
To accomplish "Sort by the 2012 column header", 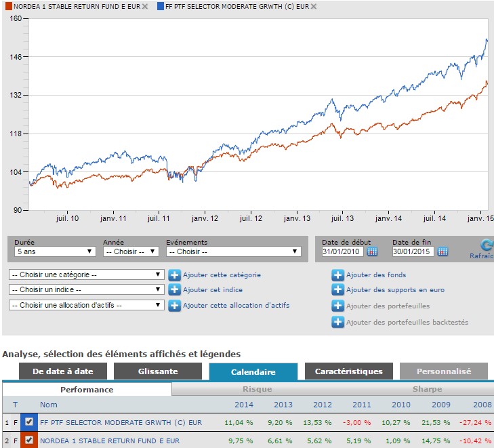I will point(323,405).
